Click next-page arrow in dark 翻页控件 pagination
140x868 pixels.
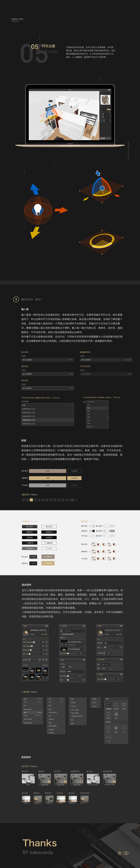63,500
